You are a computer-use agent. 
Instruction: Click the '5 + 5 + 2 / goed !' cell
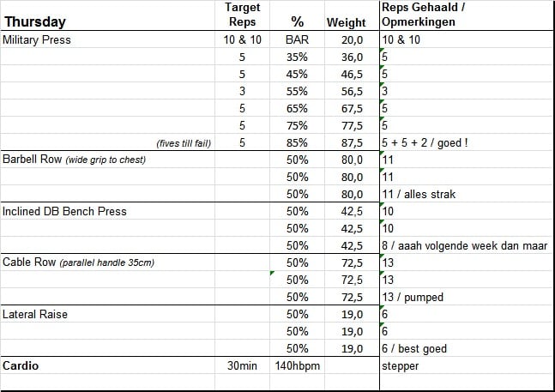point(425,143)
